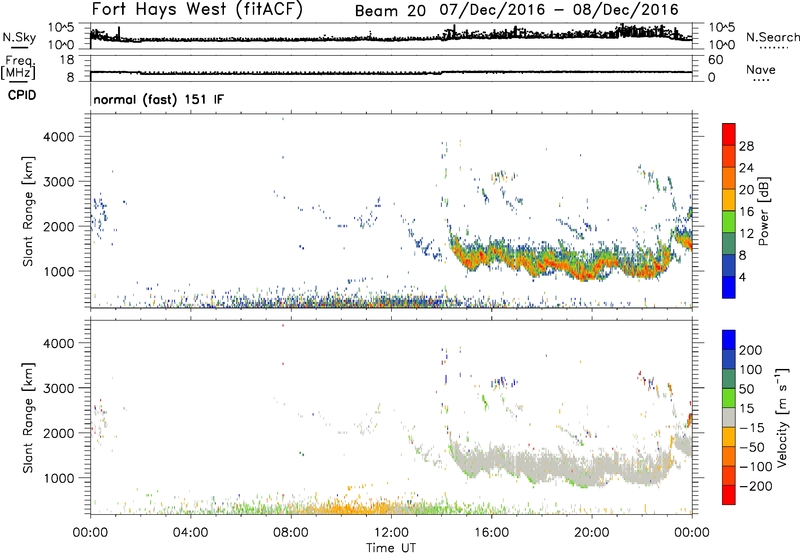
Task: Click the frequency trace line in Freq panel
Action: click(391, 73)
